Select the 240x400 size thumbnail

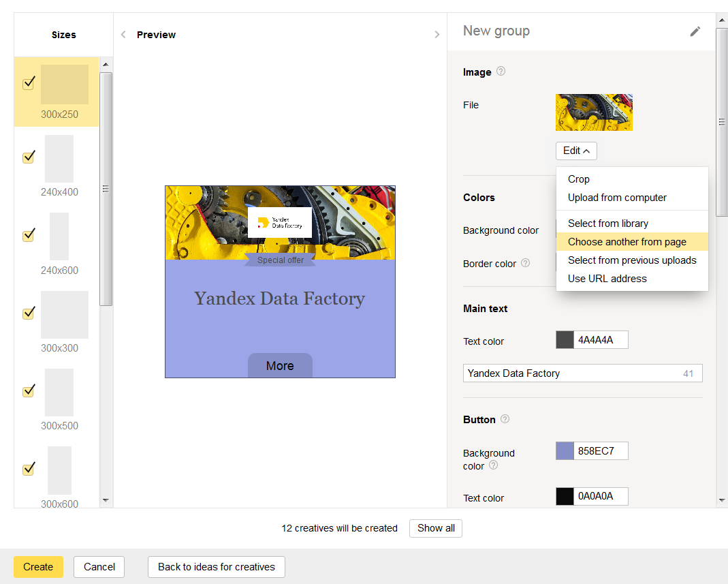pos(59,158)
